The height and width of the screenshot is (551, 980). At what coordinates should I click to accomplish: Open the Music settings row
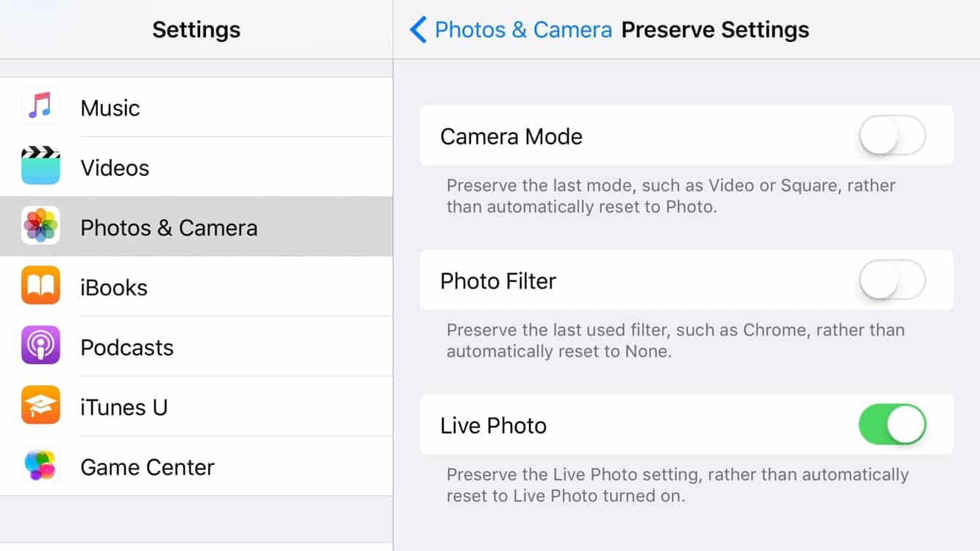coord(221,108)
